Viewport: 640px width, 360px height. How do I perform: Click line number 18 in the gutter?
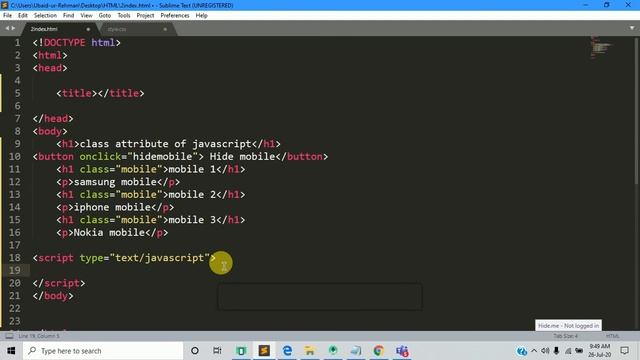14,258
